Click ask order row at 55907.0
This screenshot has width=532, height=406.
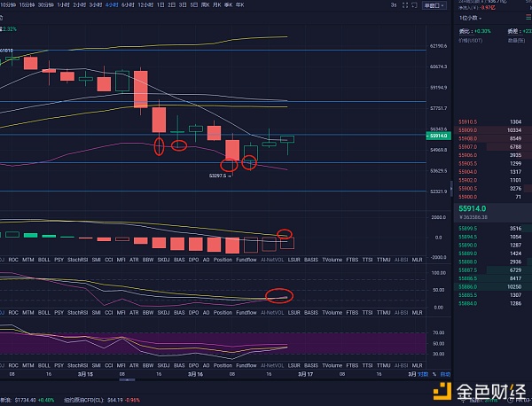tap(493, 147)
